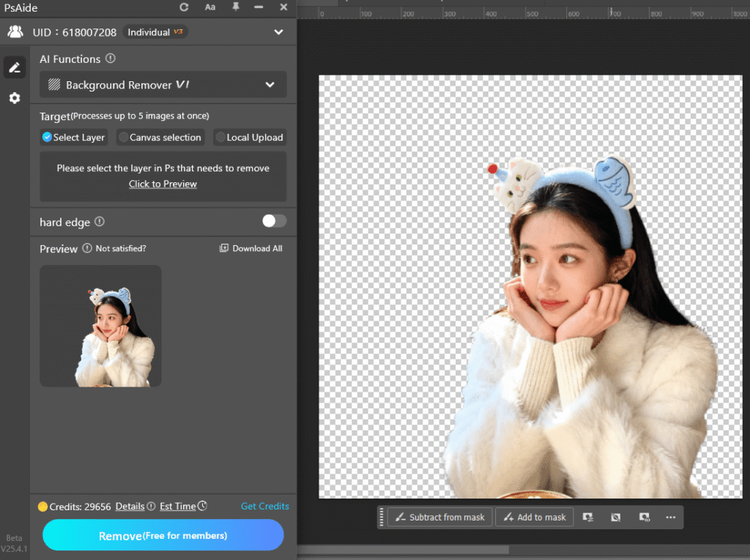Choose the Local Upload option
This screenshot has width=750, height=560.
249,137
